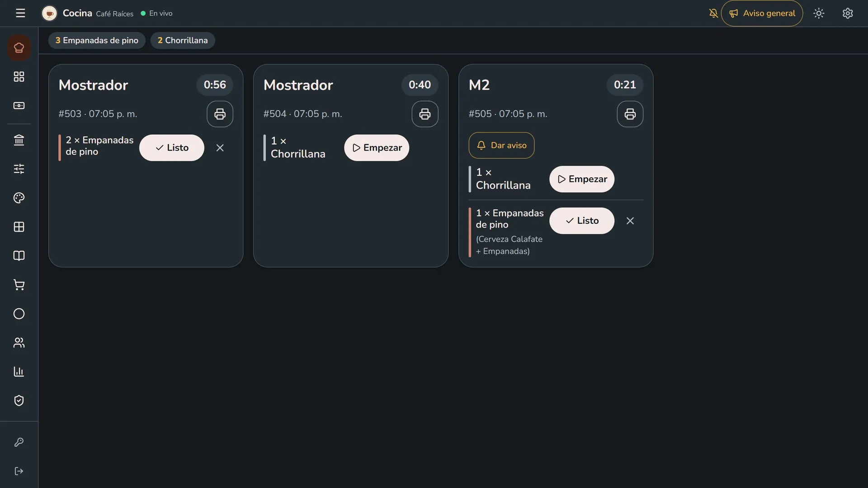Filter by 3 Empanadas de pino chip
This screenshot has width=868, height=488.
[97, 40]
